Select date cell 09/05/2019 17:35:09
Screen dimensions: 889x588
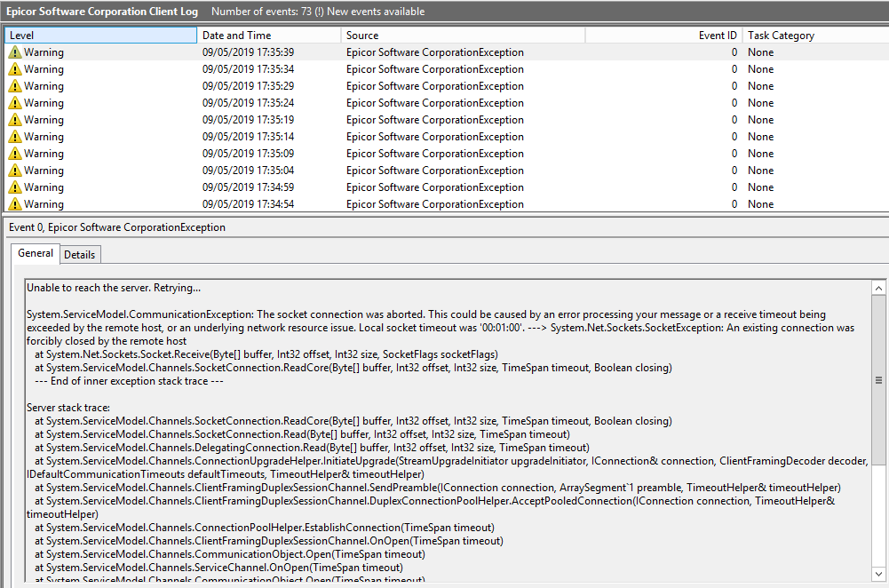coord(249,154)
